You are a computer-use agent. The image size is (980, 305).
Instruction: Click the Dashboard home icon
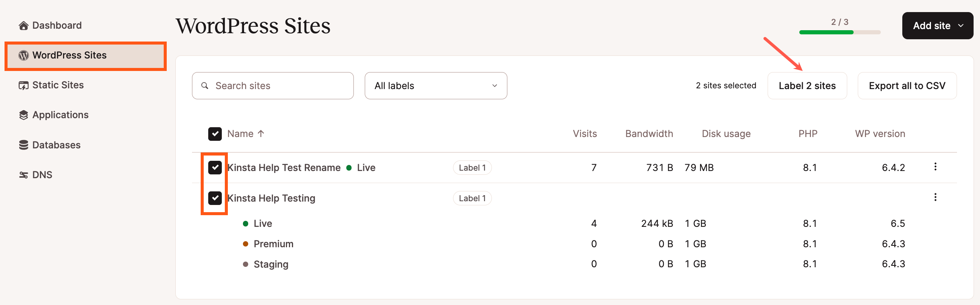pos(24,26)
